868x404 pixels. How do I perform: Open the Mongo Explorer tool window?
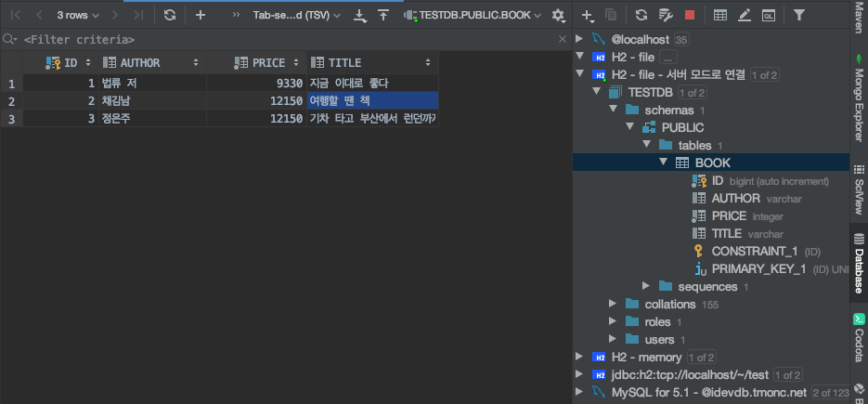click(859, 97)
